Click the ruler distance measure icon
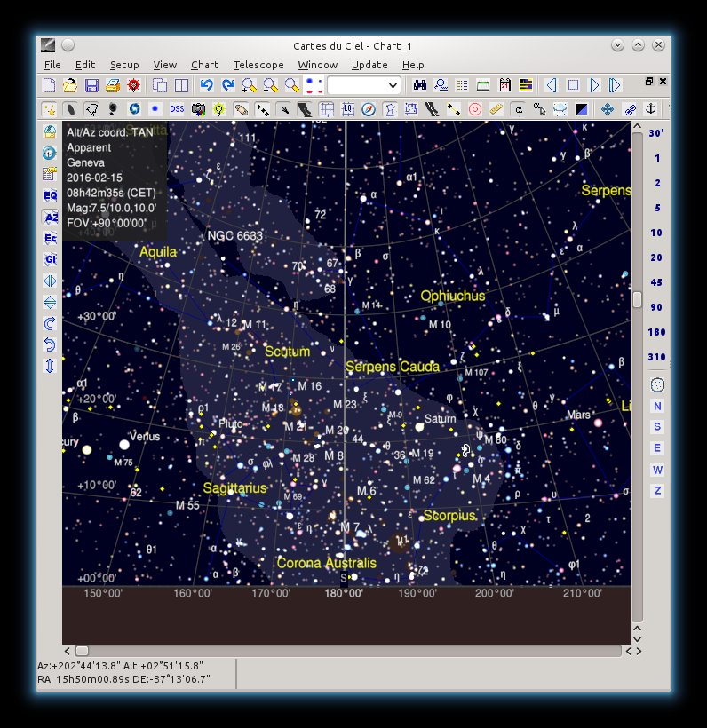 click(x=496, y=109)
